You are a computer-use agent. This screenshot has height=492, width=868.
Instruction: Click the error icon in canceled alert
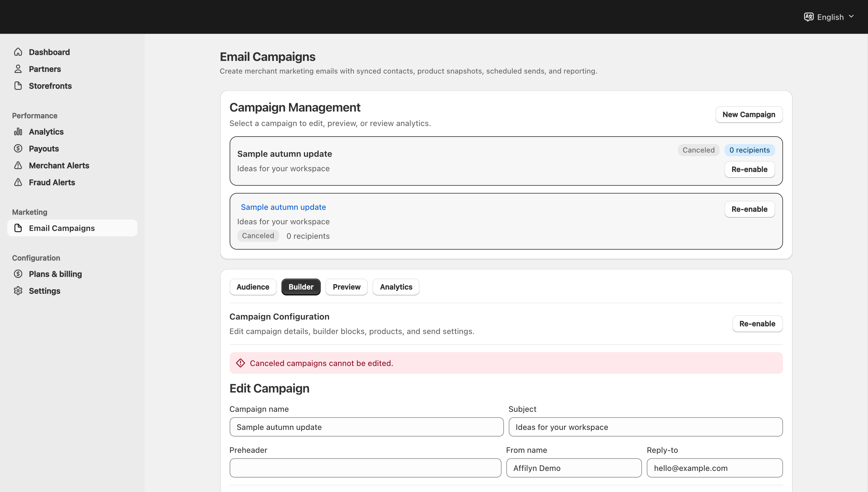click(241, 363)
